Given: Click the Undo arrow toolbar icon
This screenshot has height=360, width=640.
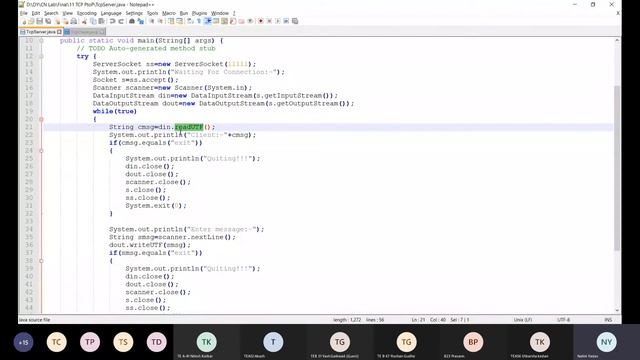Looking at the screenshot, I should pyautogui.click(x=112, y=21).
